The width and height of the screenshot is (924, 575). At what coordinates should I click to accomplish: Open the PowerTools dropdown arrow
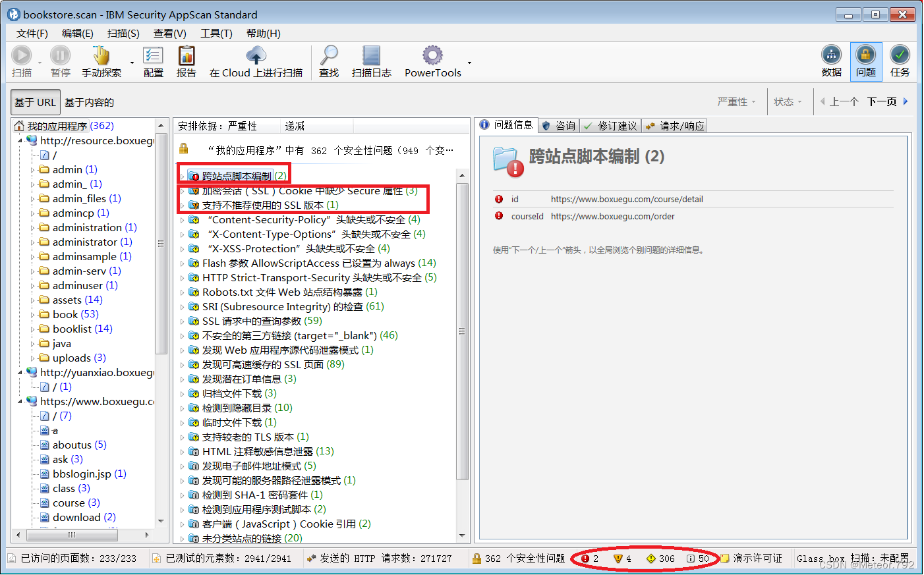click(469, 63)
